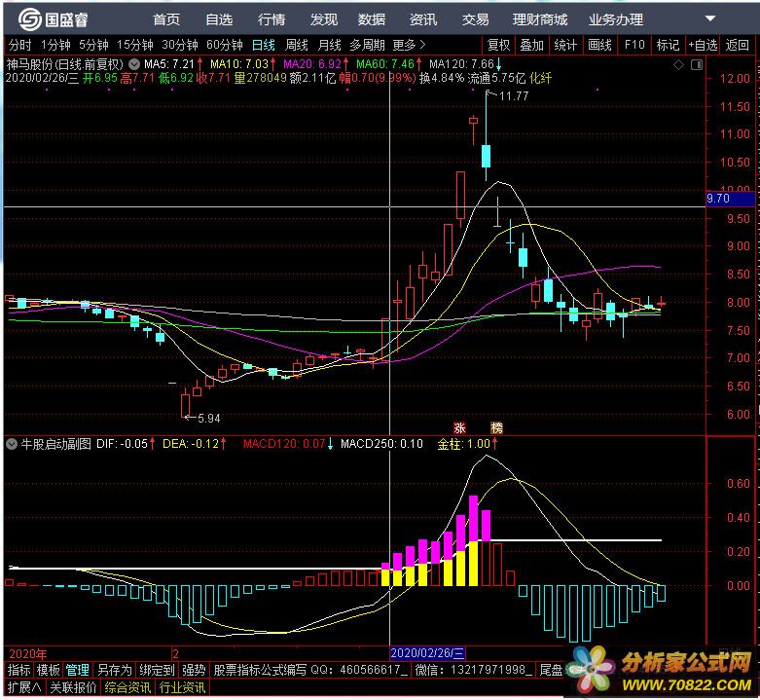Expand the 更多 timeframe dropdown
The image size is (760, 700).
(408, 45)
